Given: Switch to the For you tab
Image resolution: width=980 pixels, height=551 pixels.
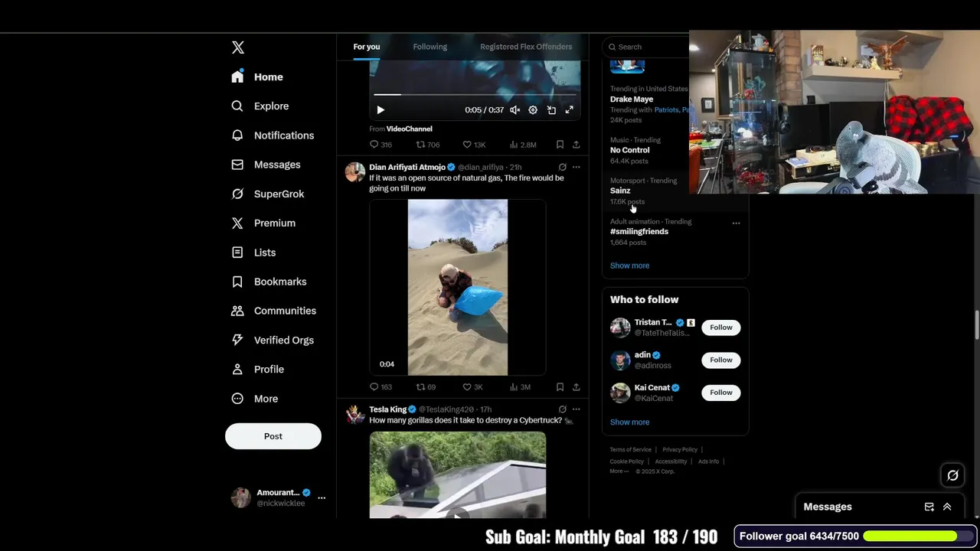Looking at the screenshot, I should (367, 47).
